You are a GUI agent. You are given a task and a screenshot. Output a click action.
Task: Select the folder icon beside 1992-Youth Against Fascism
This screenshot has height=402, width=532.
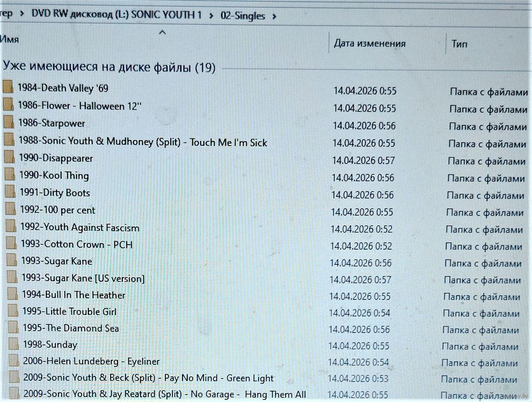click(11, 227)
